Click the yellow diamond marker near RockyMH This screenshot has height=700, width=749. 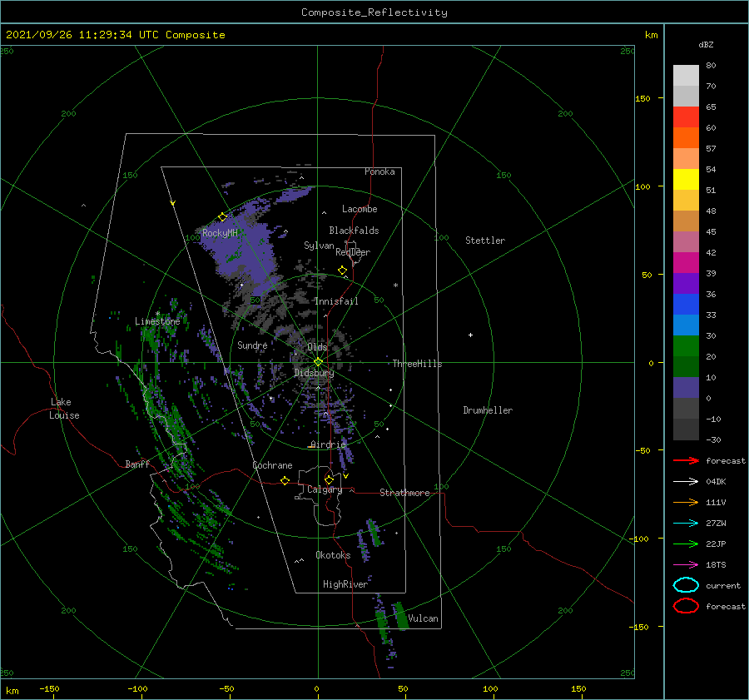point(222,217)
